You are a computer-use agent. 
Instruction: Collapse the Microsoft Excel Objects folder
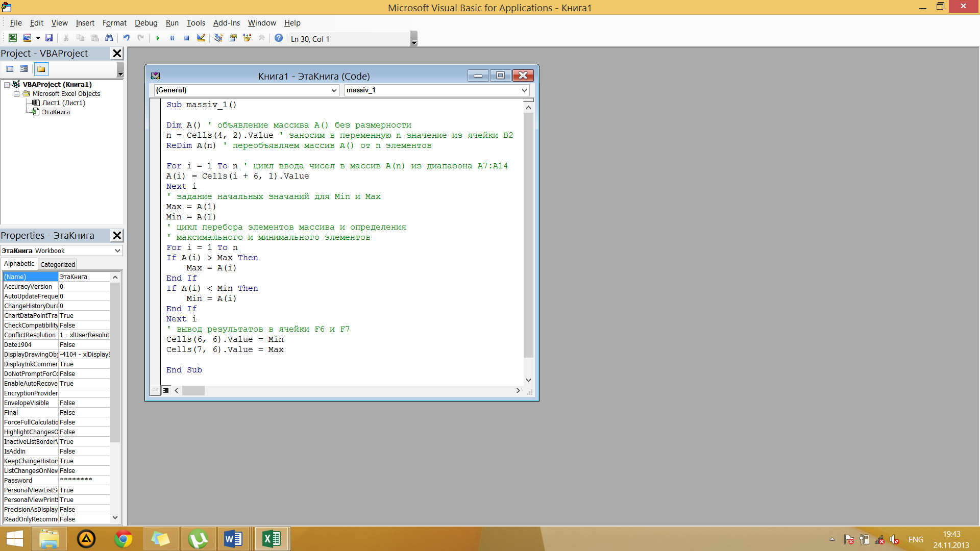point(16,94)
